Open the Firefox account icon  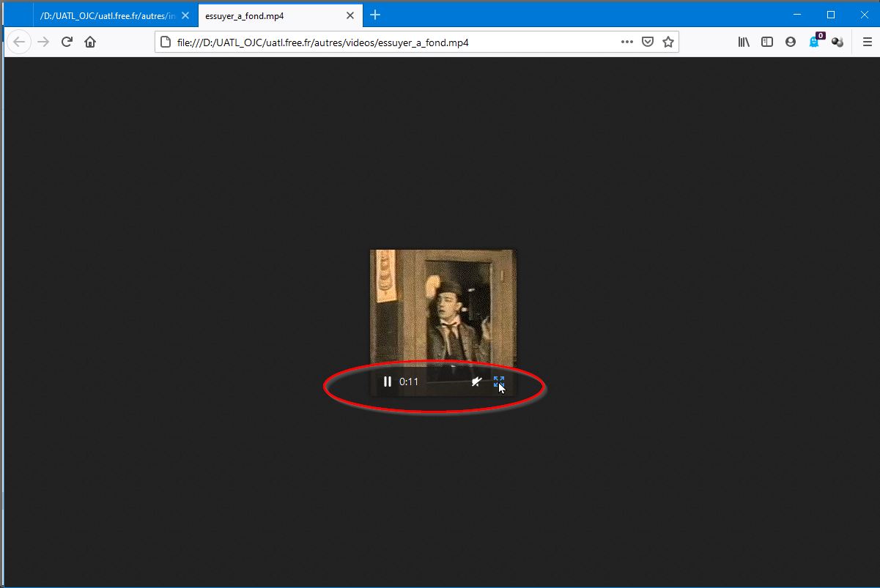click(x=791, y=42)
